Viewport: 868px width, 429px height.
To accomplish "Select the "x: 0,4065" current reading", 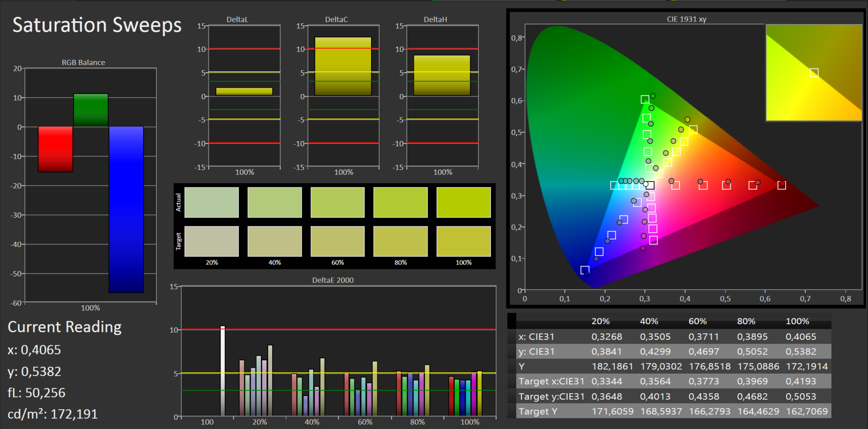I will click(x=34, y=350).
